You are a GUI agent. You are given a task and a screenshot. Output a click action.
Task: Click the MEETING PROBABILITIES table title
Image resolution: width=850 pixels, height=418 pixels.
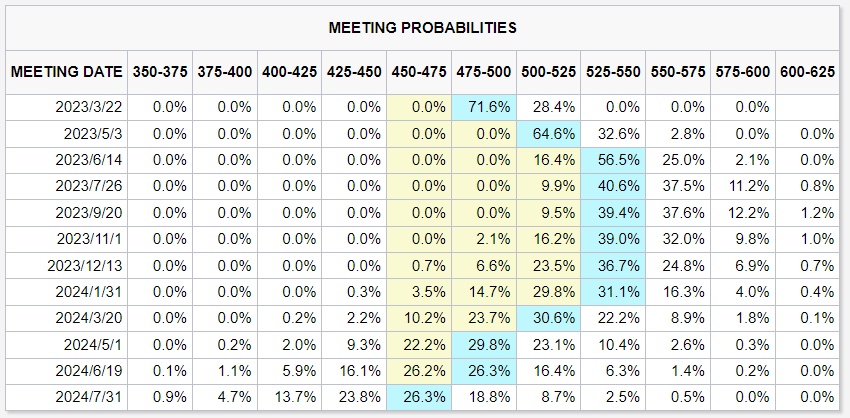tap(423, 27)
